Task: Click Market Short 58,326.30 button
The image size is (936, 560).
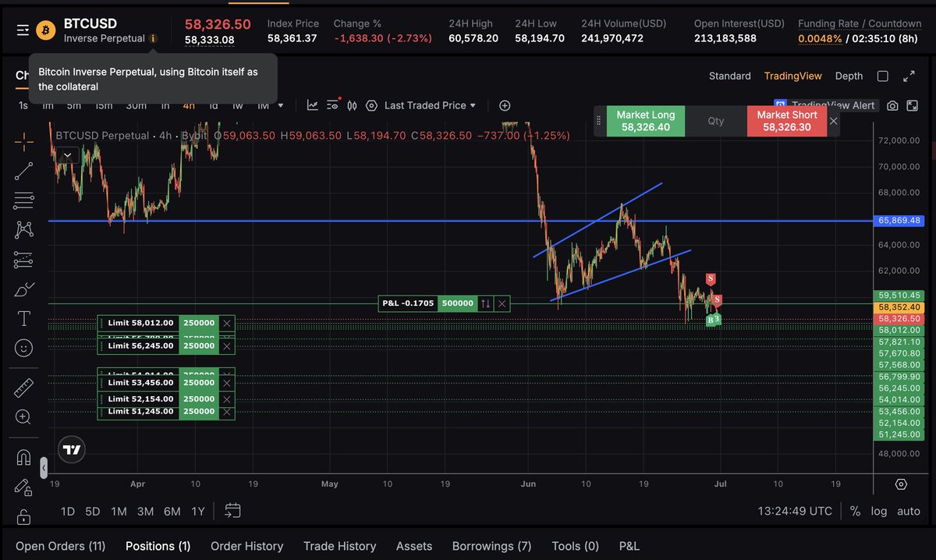Action: [787, 121]
